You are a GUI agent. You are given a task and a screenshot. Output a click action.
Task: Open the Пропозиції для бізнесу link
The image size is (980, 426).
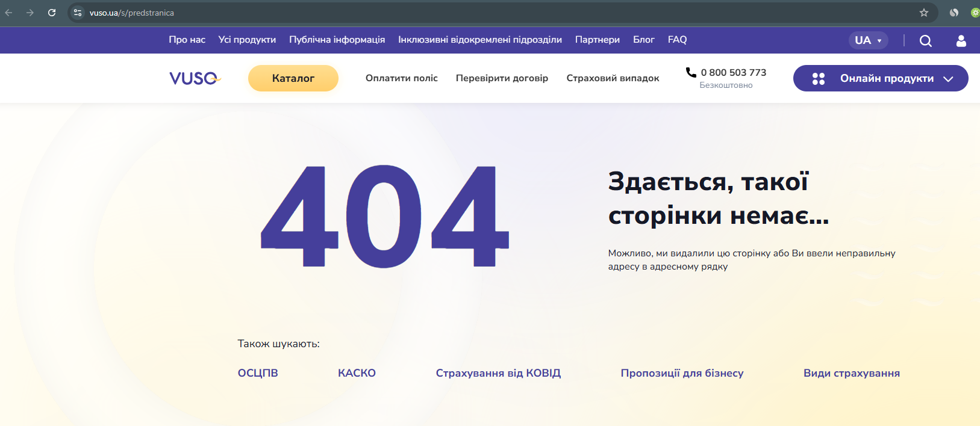pos(682,373)
